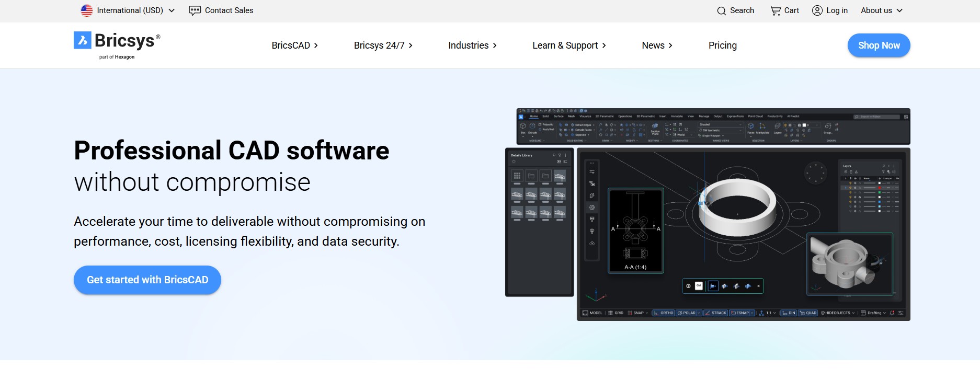The width and height of the screenshot is (980, 391).
Task: Click the Shop Now button
Action: (x=879, y=45)
